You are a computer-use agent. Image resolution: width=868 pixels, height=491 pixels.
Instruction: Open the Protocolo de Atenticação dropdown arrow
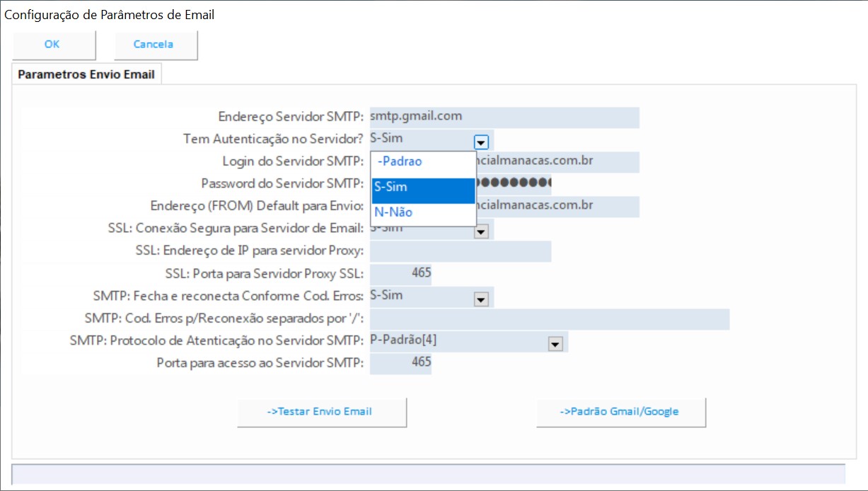pos(555,344)
